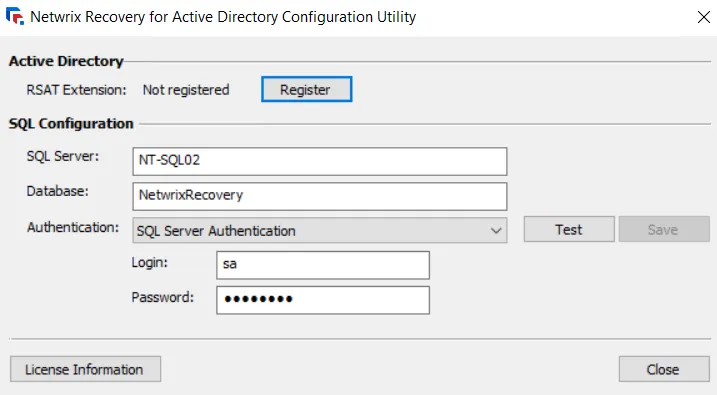Viewport: 717px width, 395px height.
Task: Focus the SQL Server field containing NT-SQL02
Action: (320, 161)
